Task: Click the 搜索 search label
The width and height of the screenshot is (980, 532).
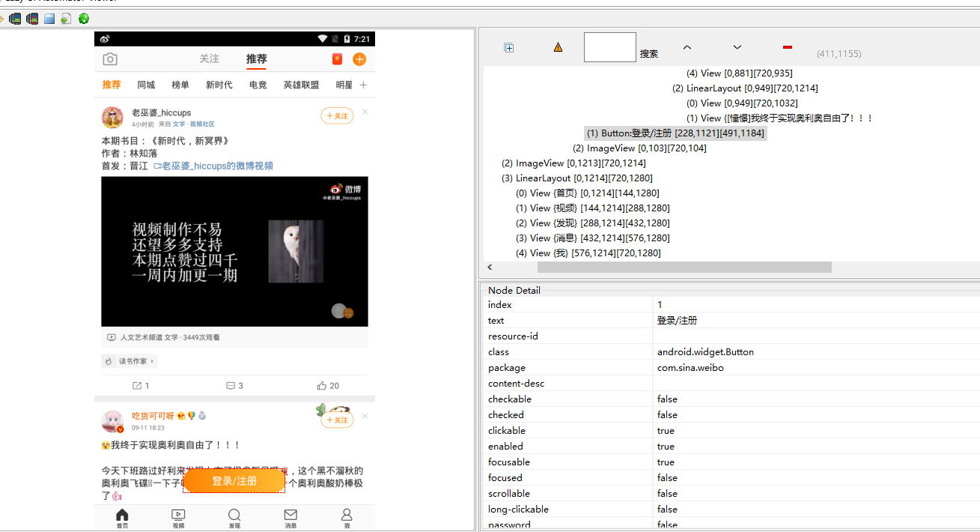Action: tap(649, 54)
